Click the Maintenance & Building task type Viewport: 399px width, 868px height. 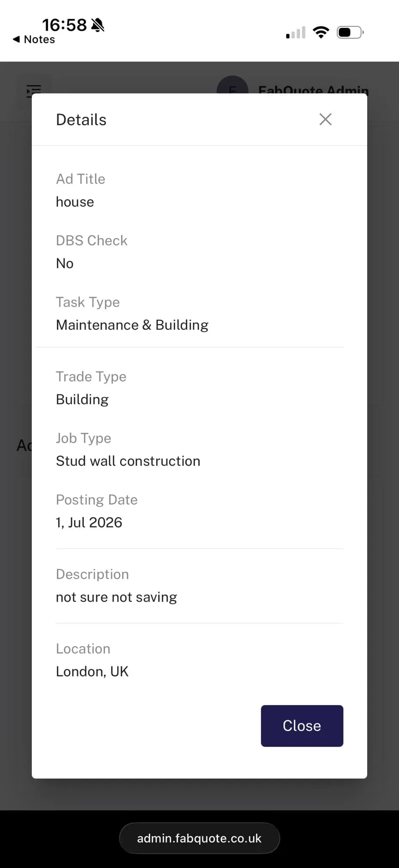(132, 325)
